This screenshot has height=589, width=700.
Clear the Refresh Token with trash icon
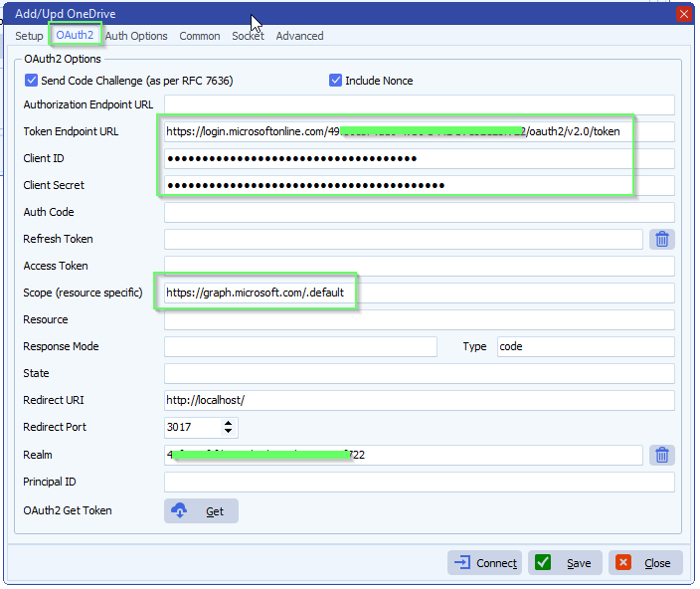[x=661, y=240]
